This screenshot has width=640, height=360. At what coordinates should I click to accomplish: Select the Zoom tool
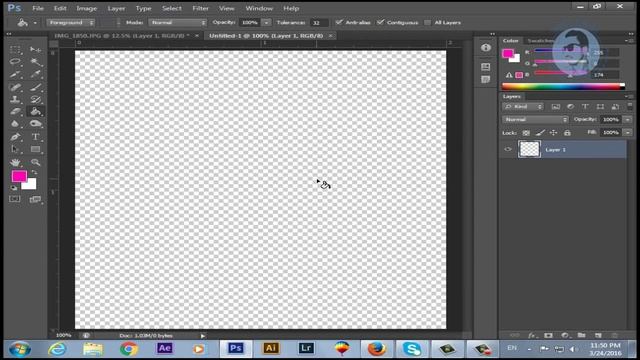pos(36,162)
